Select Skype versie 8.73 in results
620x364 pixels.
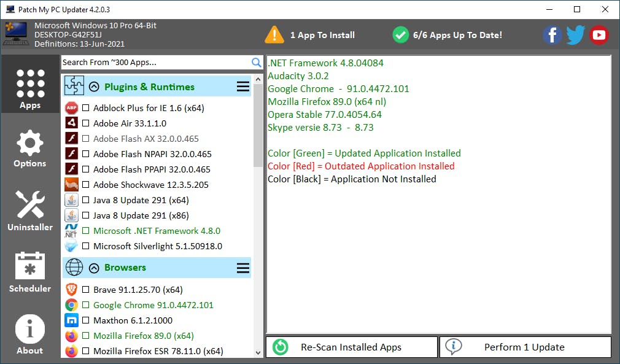click(x=320, y=128)
